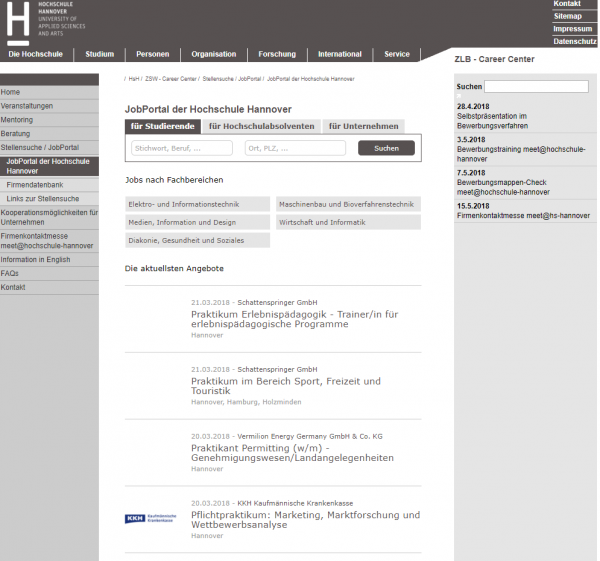Open Wirtschaft und Informatik jobs

point(348,222)
